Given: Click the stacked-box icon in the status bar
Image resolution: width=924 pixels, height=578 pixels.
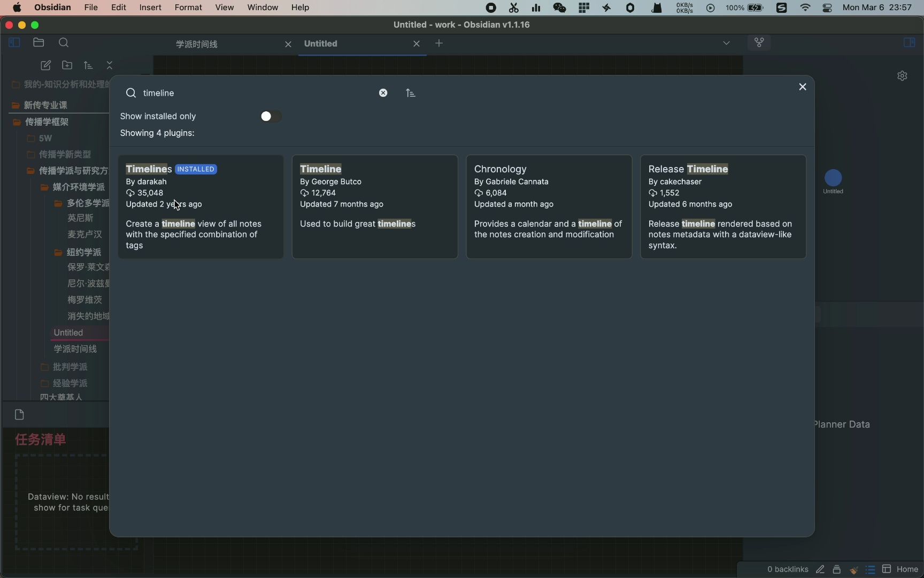Looking at the screenshot, I should click(x=837, y=569).
